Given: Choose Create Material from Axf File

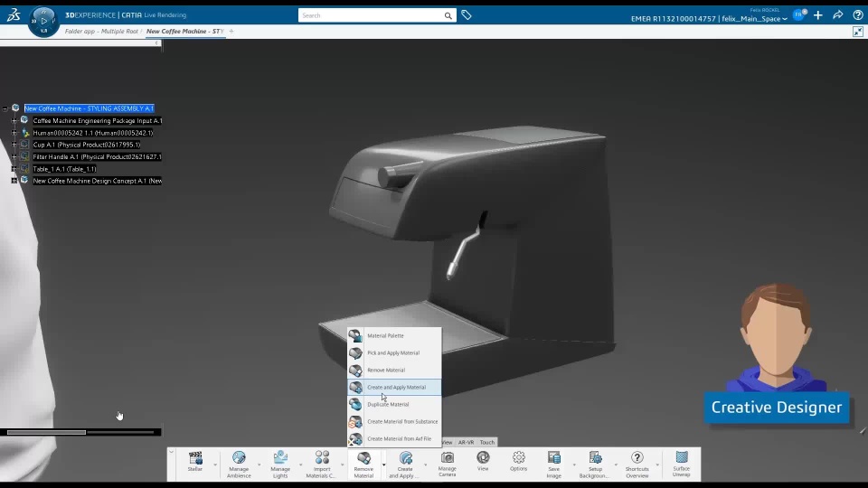Looking at the screenshot, I should (394, 439).
